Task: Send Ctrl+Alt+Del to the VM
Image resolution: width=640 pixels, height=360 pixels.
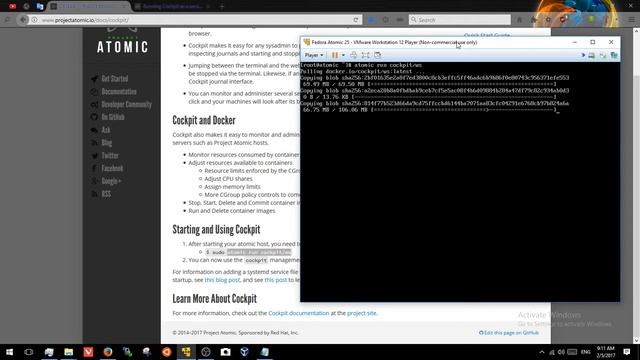Action: (353, 55)
